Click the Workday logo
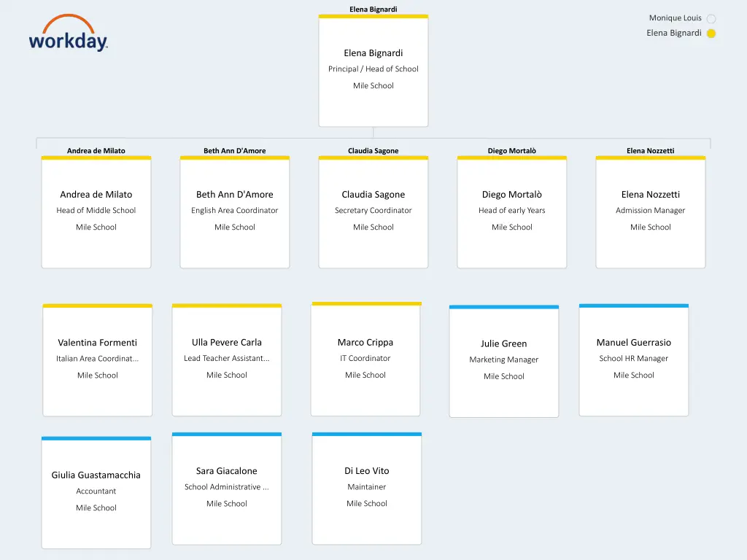Viewport: 747px width, 560px height. [x=68, y=34]
